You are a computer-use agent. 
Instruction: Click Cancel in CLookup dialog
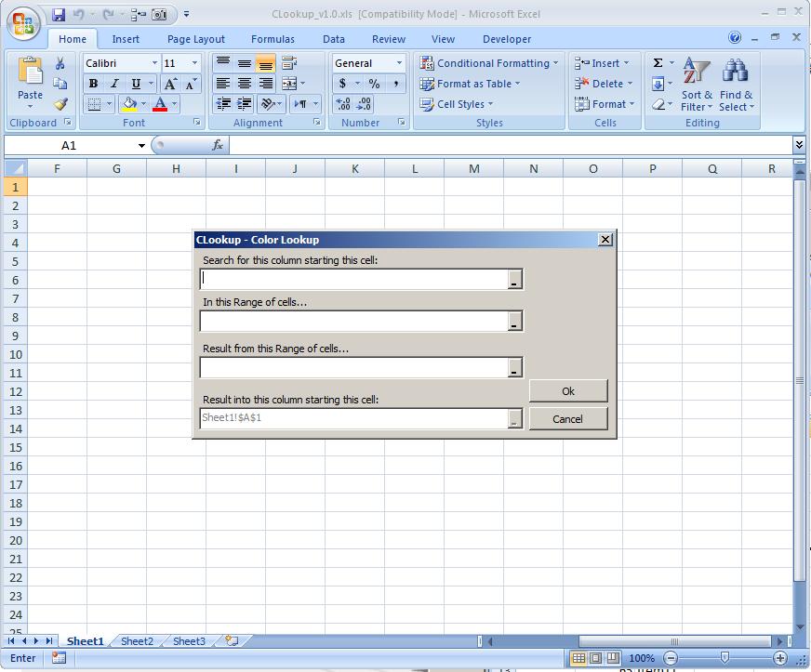(x=568, y=418)
